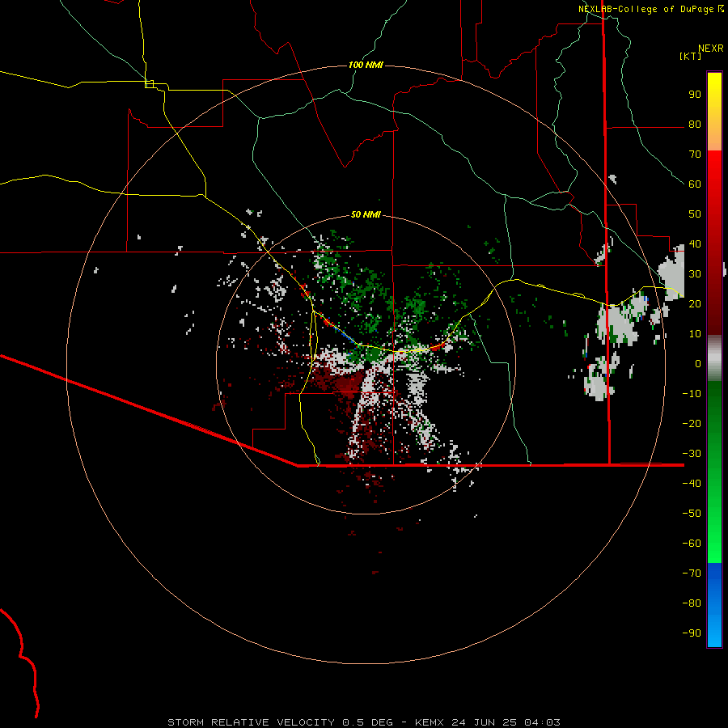
Task: Select the -40 value on the velocity scale
Action: point(692,484)
